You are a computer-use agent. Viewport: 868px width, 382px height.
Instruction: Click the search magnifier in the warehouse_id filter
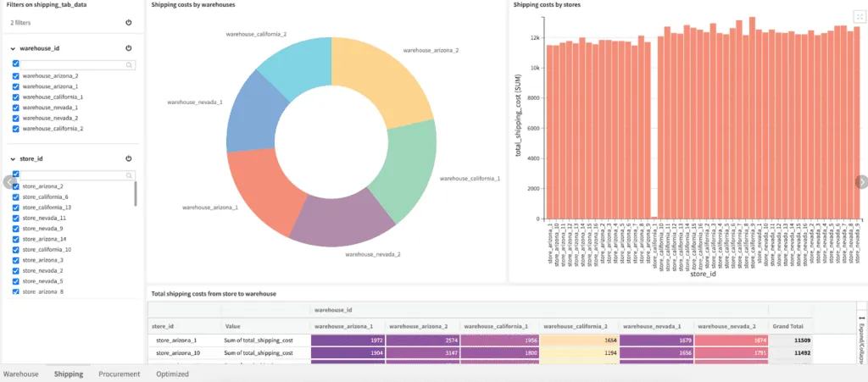(x=129, y=64)
